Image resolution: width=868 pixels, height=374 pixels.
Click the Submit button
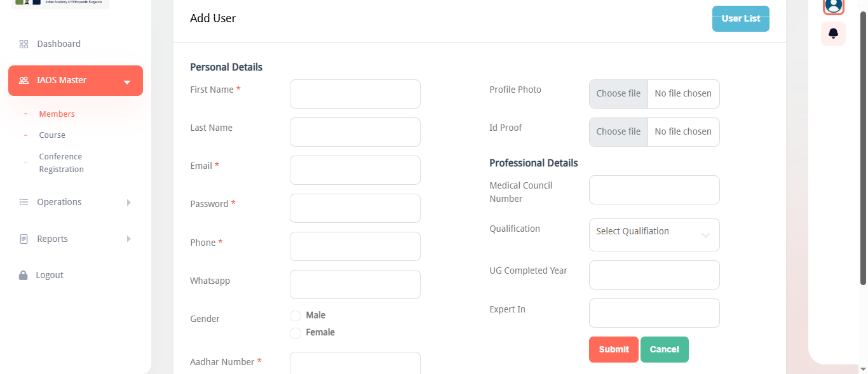[613, 349]
